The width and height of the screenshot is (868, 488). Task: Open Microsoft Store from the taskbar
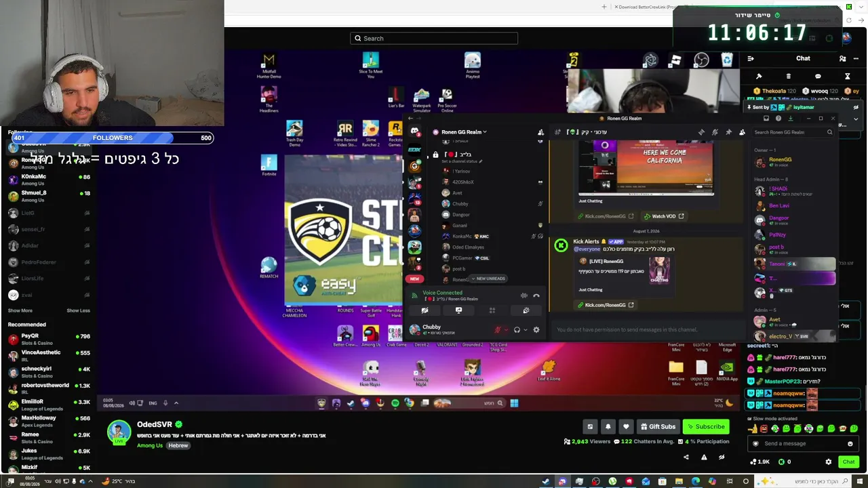(x=662, y=482)
